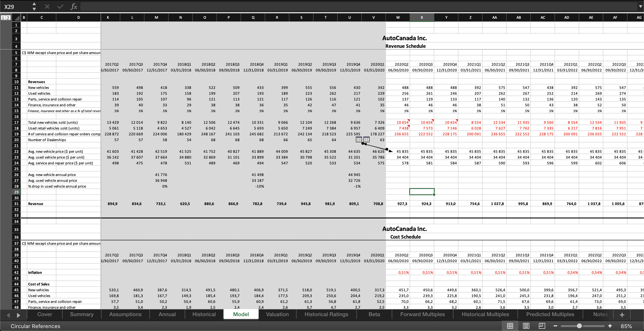644x331 pixels.
Task: Select column header K
Action: point(108,17)
